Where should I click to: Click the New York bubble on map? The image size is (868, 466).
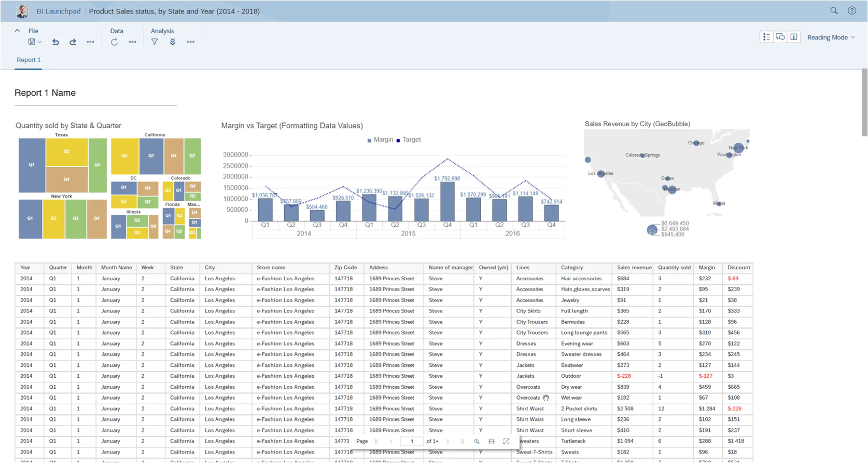click(x=738, y=148)
